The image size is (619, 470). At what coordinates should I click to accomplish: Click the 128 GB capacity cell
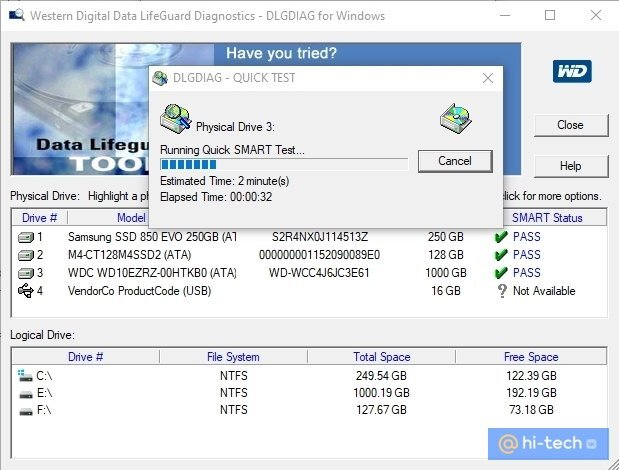446,255
